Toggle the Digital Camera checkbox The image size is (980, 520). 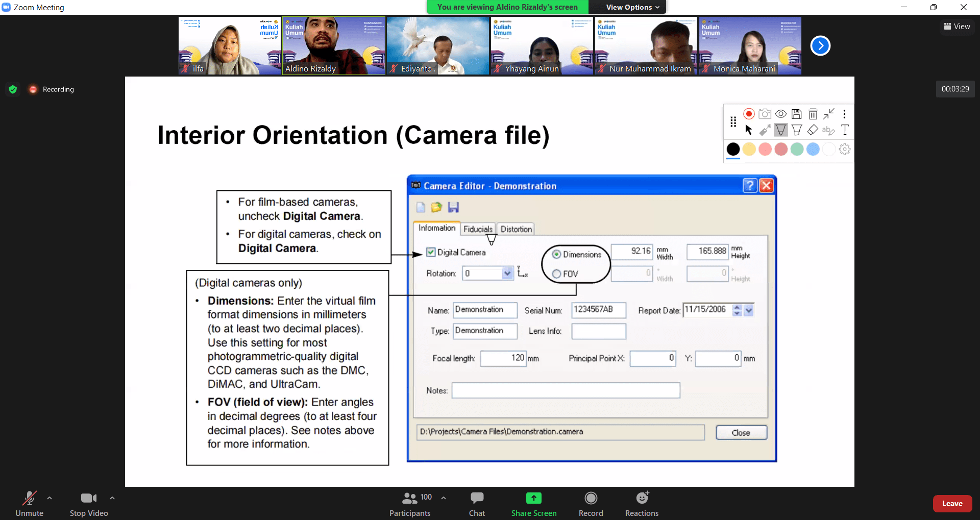coord(431,252)
